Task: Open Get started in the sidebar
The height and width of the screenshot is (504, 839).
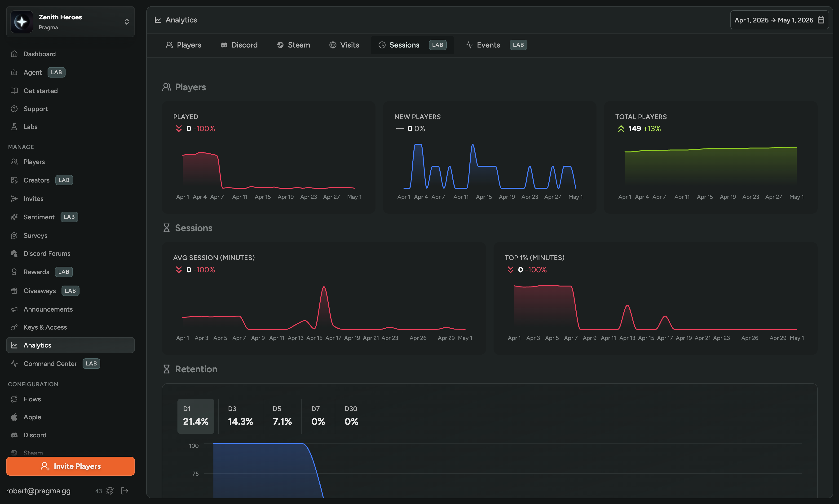Action: [x=70, y=91]
